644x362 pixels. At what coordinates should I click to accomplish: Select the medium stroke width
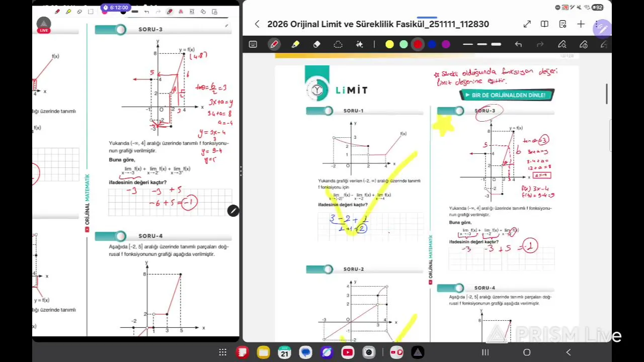(482, 44)
